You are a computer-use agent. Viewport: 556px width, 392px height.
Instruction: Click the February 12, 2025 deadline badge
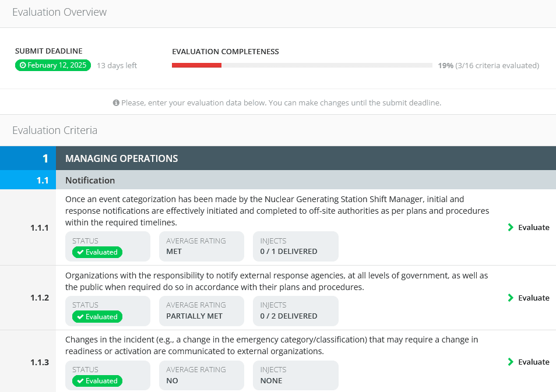[x=53, y=65]
